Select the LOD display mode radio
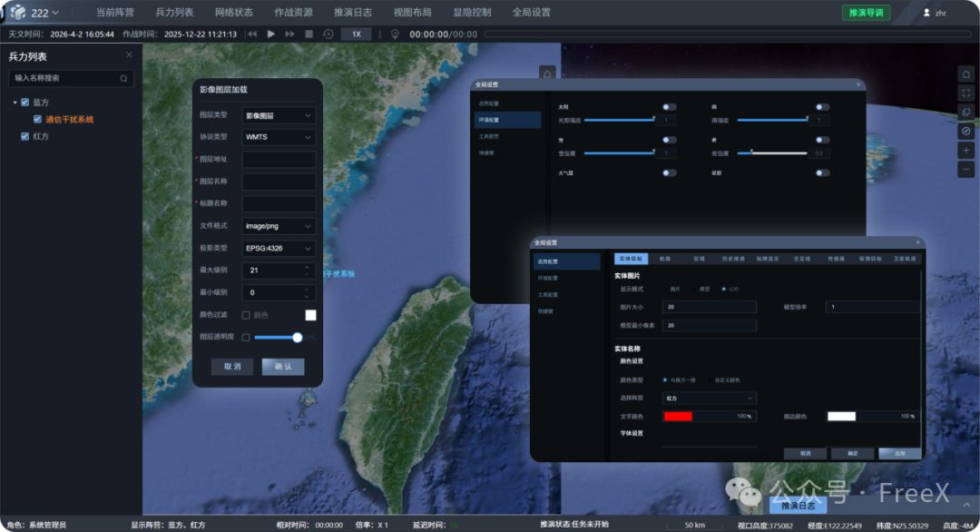This screenshot has width=980, height=532. pos(724,289)
